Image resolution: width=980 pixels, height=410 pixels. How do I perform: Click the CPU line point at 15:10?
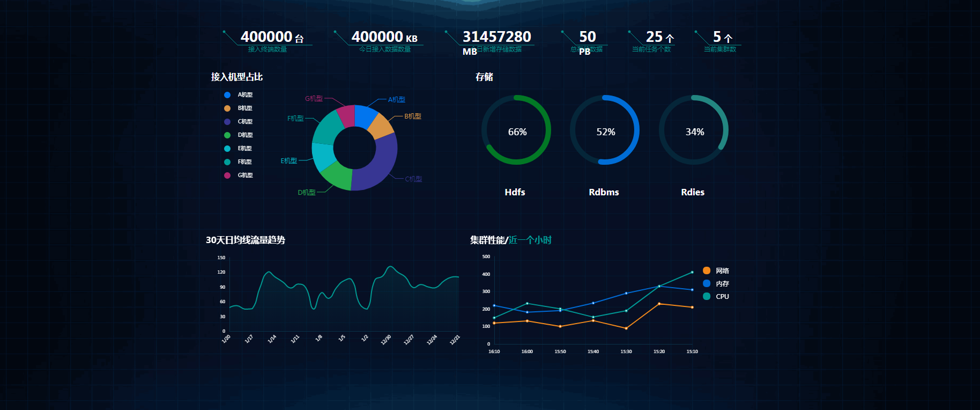[692, 272]
